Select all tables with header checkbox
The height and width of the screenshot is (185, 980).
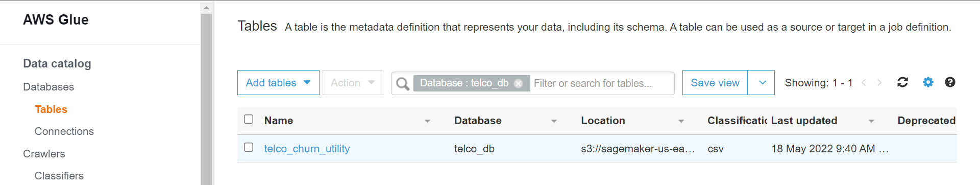pyautogui.click(x=249, y=119)
